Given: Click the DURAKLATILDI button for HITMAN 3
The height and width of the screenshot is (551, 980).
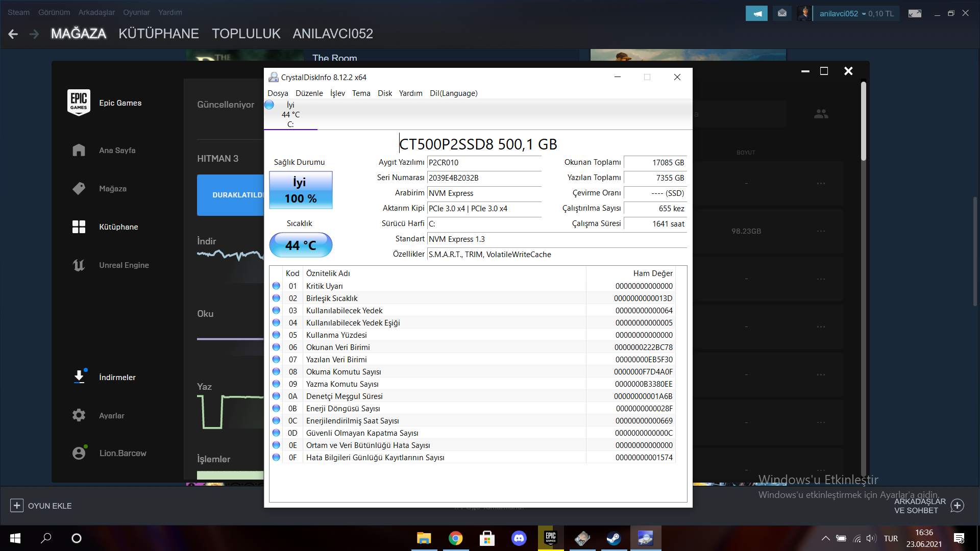Looking at the screenshot, I should pyautogui.click(x=231, y=195).
